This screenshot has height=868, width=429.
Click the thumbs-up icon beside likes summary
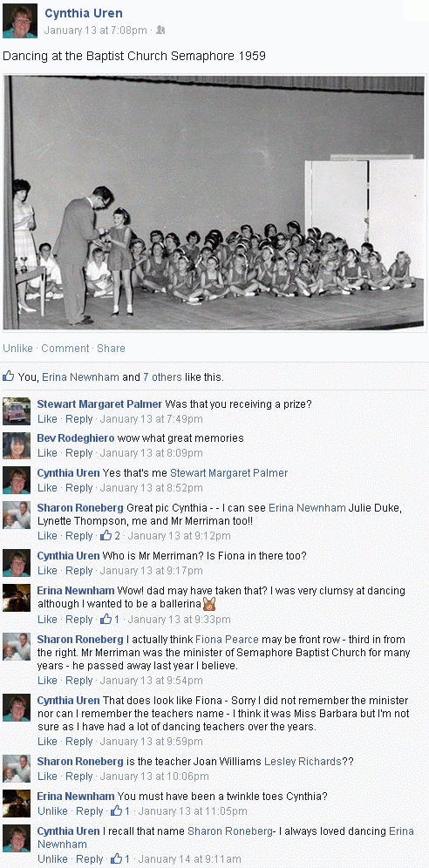click(x=9, y=376)
